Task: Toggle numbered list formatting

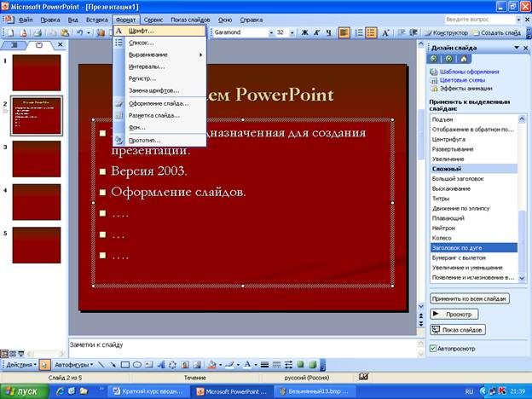Action: click(359, 32)
